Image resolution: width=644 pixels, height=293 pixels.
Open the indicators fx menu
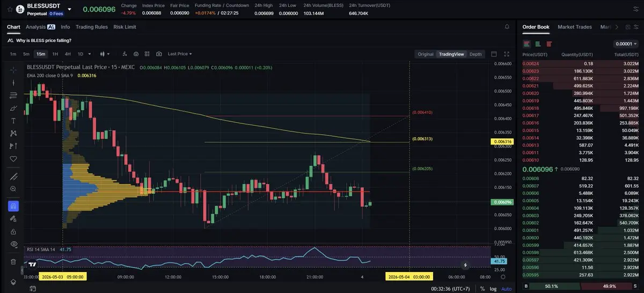(x=125, y=54)
